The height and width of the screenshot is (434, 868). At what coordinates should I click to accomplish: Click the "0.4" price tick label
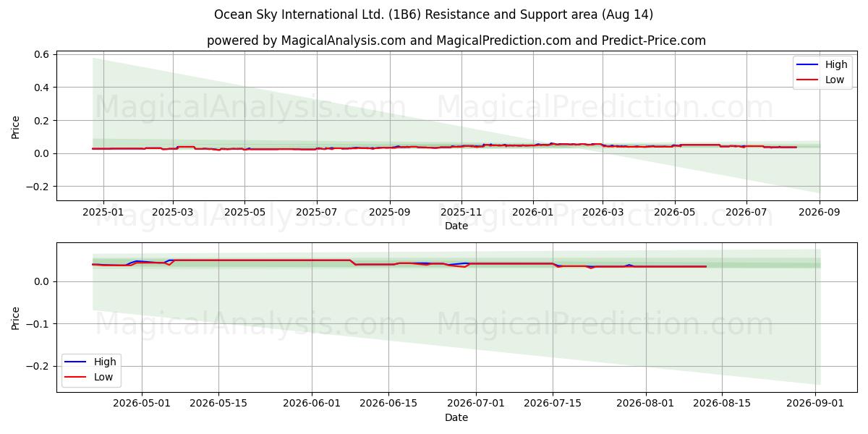41,88
